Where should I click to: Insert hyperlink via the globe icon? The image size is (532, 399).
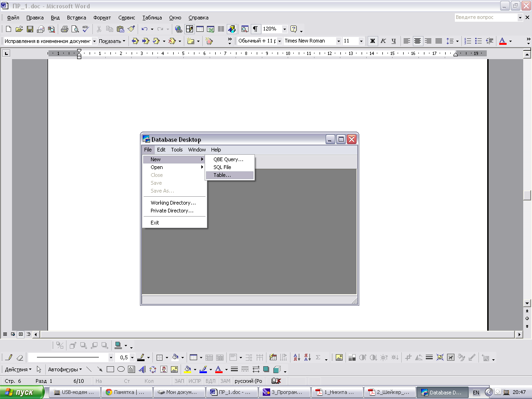tap(178, 29)
